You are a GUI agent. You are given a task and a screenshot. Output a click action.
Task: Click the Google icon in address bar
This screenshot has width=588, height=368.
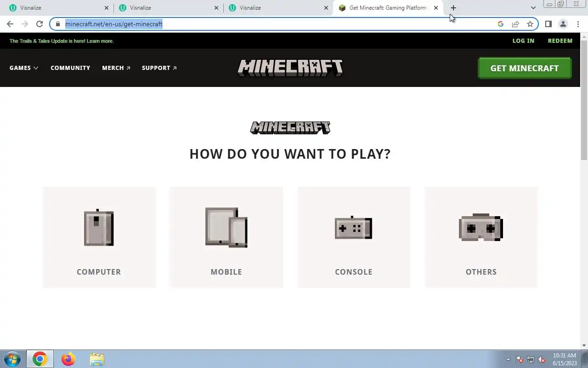point(501,24)
